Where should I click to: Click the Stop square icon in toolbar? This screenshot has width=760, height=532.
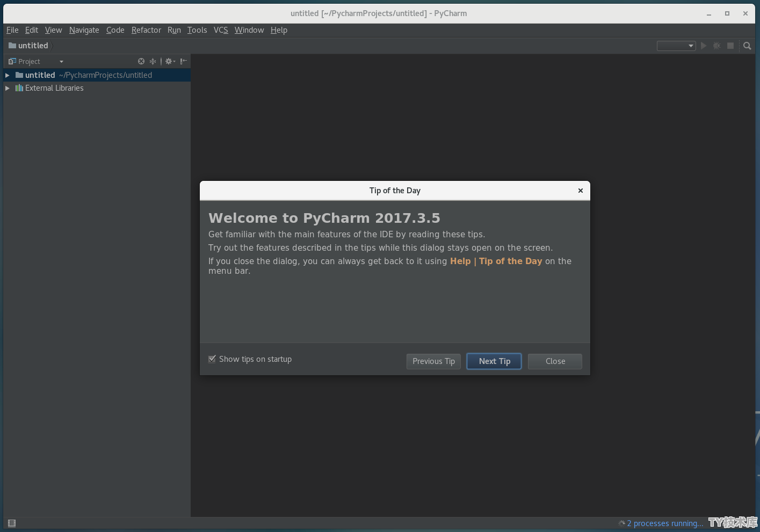730,46
